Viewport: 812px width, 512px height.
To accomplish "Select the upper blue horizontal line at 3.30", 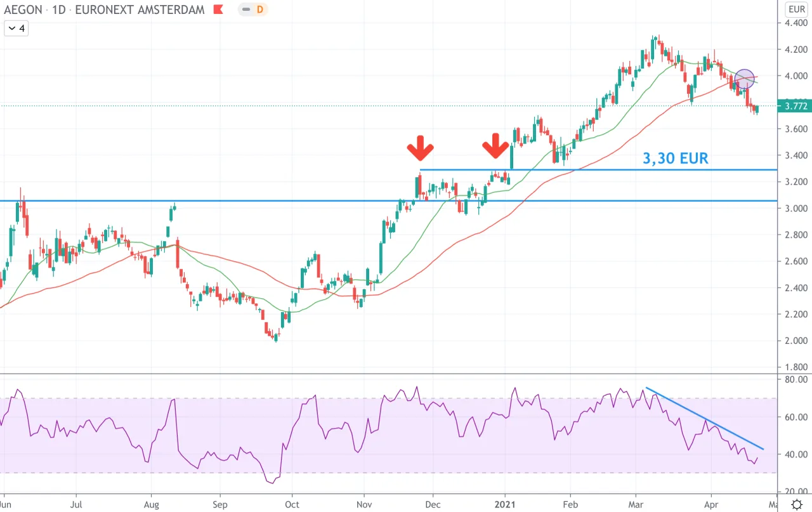I will coord(599,169).
